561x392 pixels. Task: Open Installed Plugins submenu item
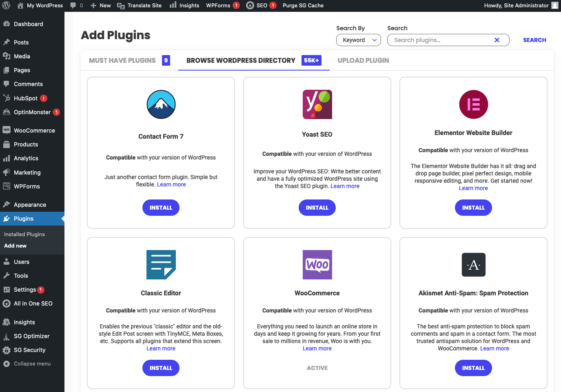click(24, 235)
